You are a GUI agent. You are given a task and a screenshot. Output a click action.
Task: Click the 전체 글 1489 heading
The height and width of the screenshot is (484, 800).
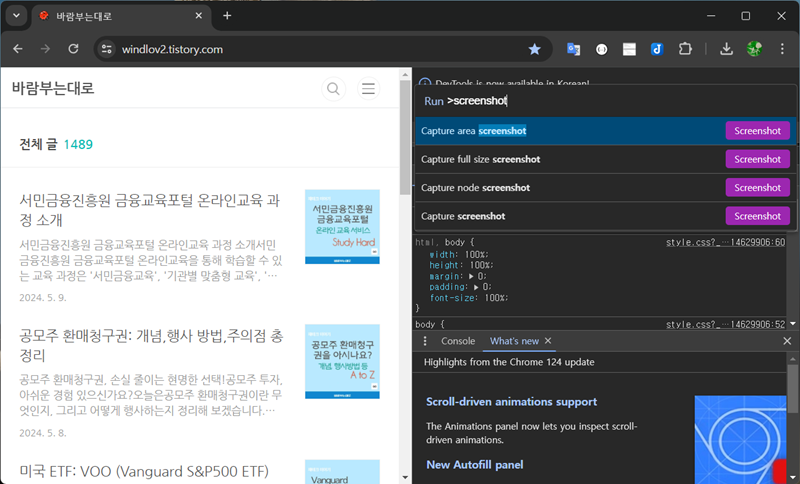click(56, 144)
